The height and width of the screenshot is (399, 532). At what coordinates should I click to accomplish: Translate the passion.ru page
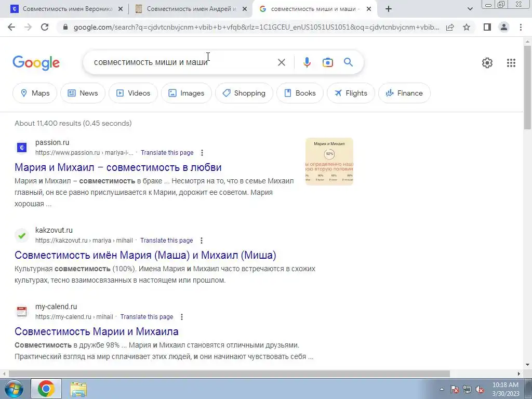pyautogui.click(x=167, y=153)
